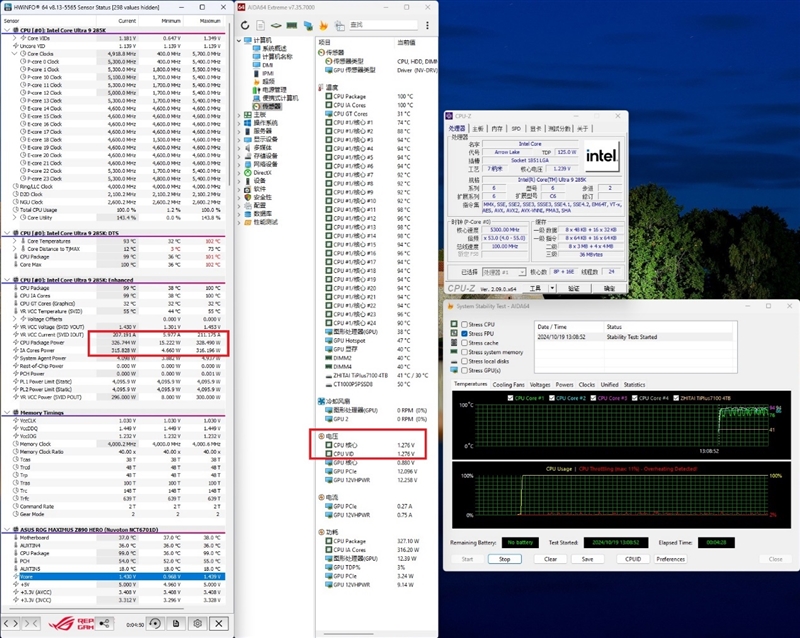Click the Unified tab in stability test
Screen dimensions: 800x638
[609, 385]
